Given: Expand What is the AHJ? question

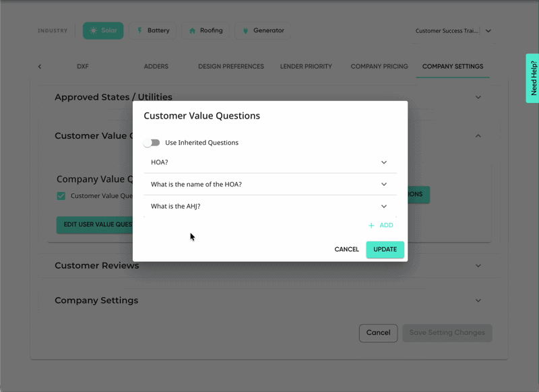Looking at the screenshot, I should point(383,206).
